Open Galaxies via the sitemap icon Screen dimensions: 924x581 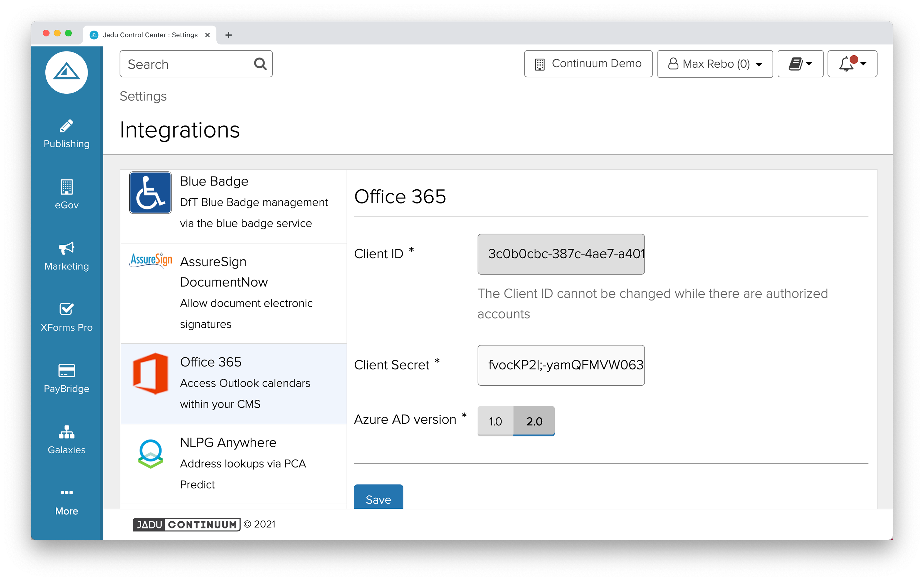pyautogui.click(x=66, y=432)
